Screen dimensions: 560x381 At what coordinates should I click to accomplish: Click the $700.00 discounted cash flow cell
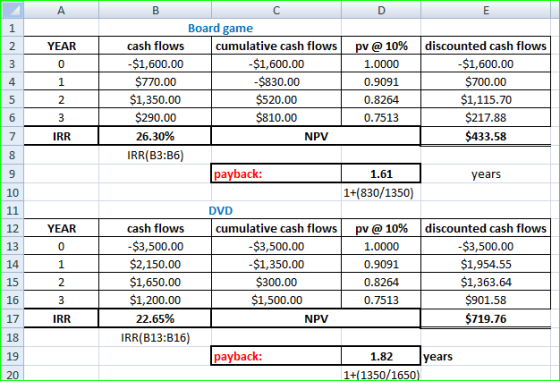(486, 81)
